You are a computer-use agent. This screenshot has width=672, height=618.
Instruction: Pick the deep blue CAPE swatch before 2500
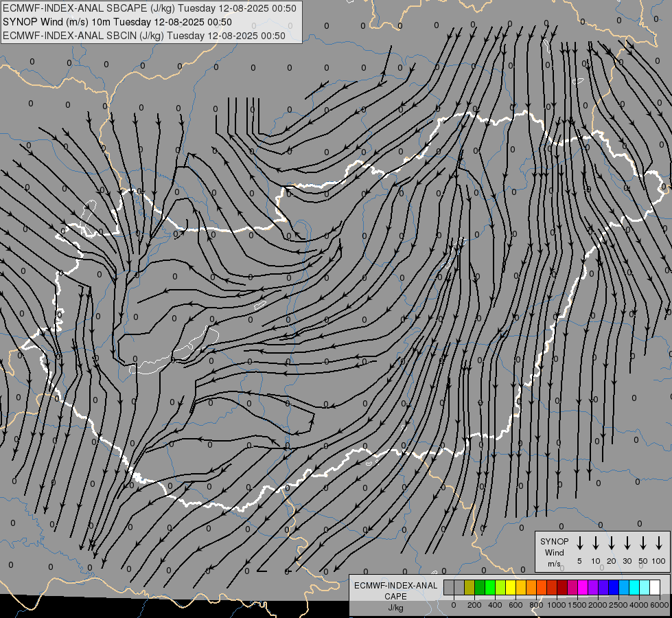pos(614,587)
